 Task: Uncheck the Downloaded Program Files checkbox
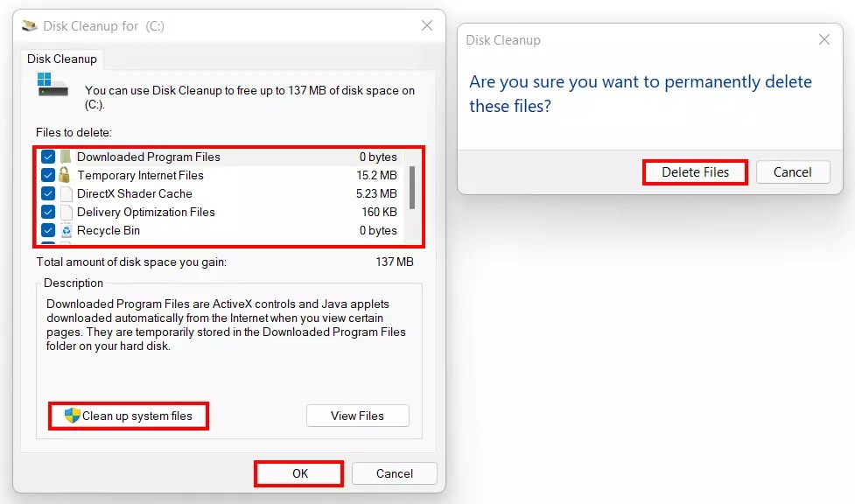click(x=48, y=157)
